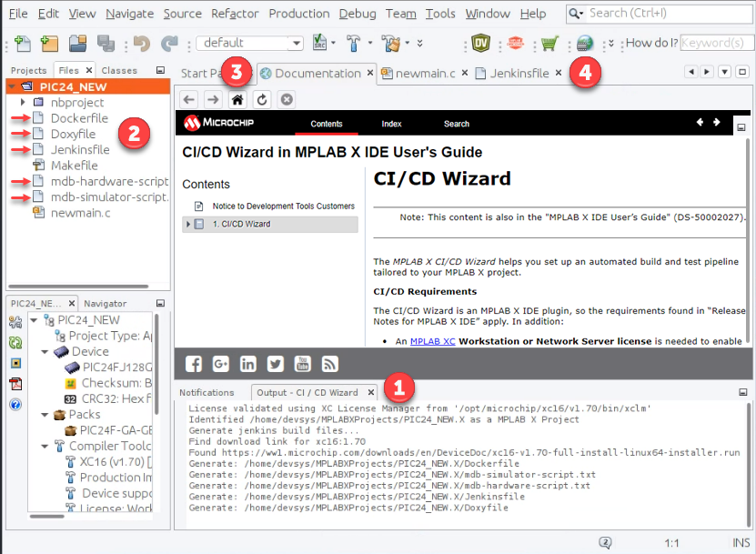Image resolution: width=756 pixels, height=554 pixels.
Task: Click the hammer Build Project icon
Action: click(x=353, y=43)
